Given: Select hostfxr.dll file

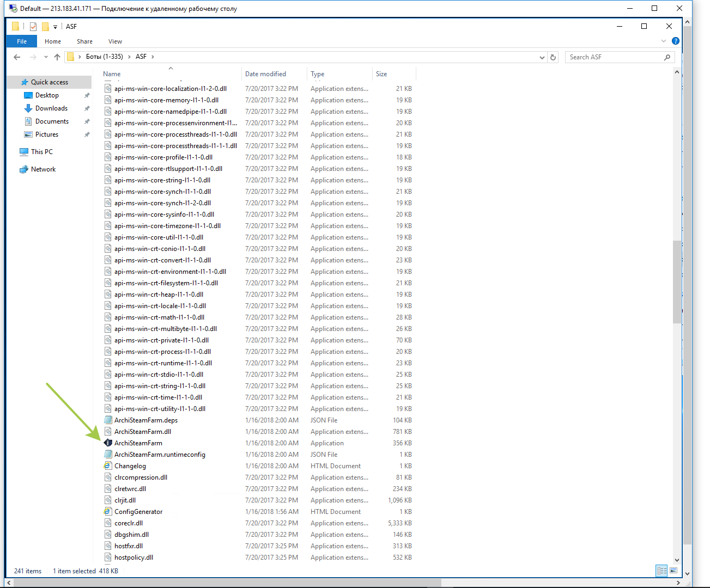Looking at the screenshot, I should click(129, 546).
